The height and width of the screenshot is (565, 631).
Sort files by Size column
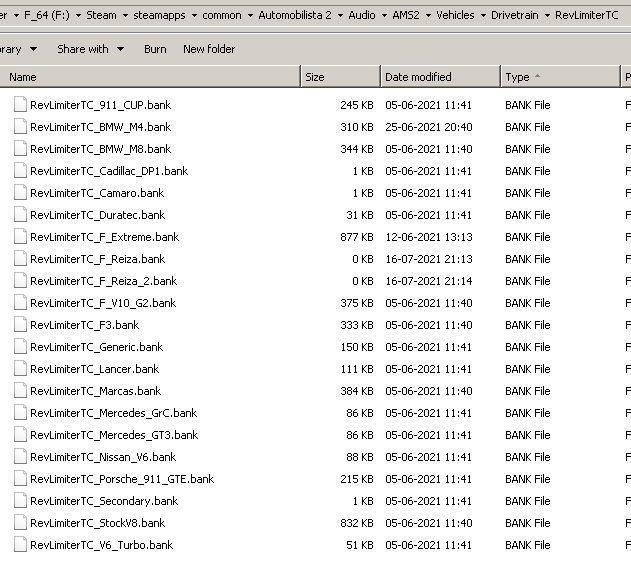[340, 77]
